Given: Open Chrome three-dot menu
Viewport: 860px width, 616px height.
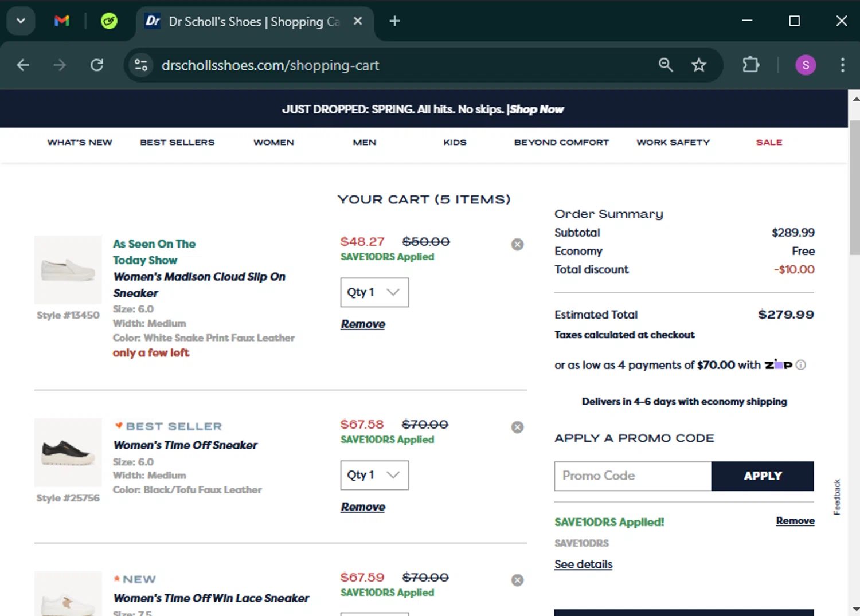Looking at the screenshot, I should (842, 65).
